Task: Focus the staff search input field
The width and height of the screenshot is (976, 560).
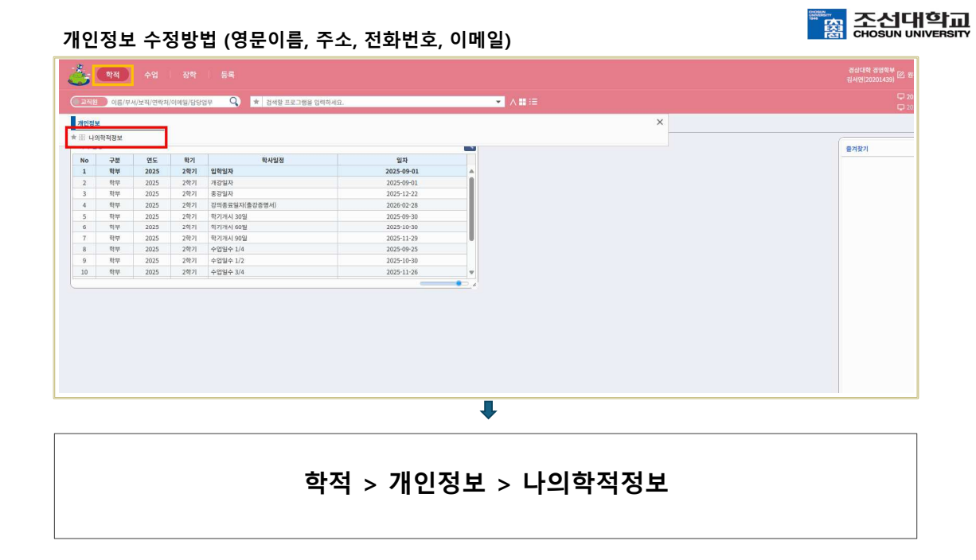Action: (168, 102)
